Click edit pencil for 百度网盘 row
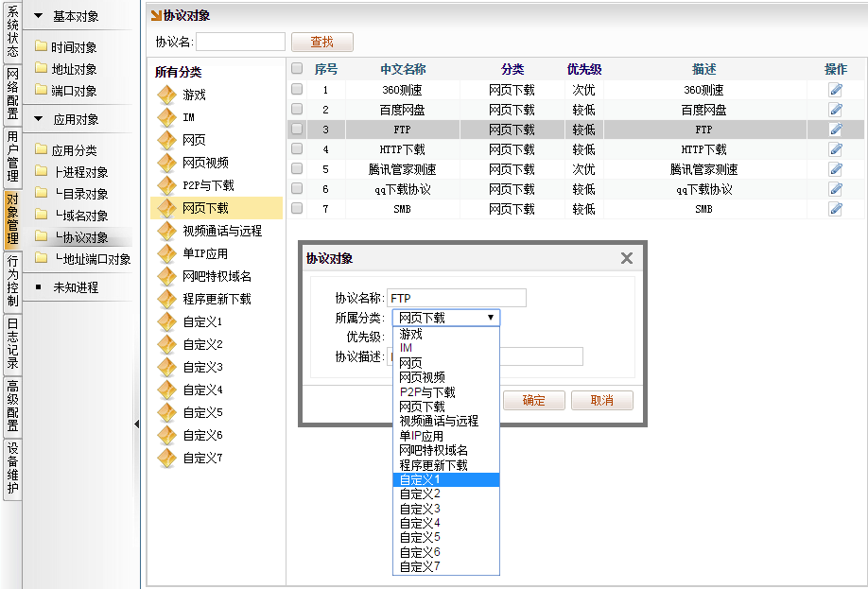This screenshot has width=868, height=589. coord(835,110)
